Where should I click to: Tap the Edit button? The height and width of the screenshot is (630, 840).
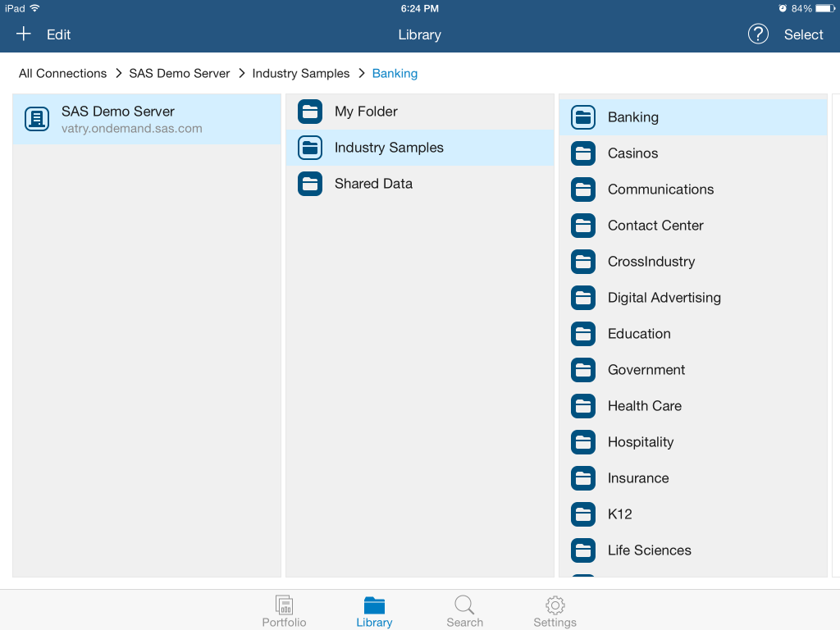[x=58, y=34]
